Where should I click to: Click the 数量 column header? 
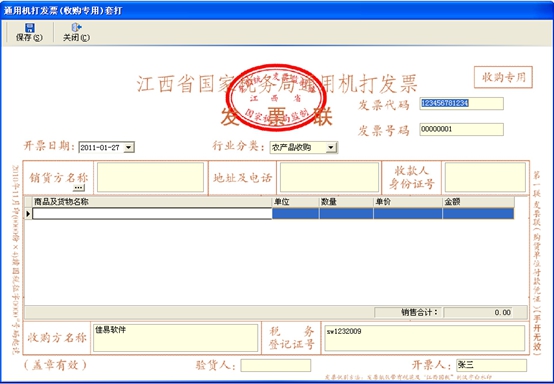[x=346, y=202]
